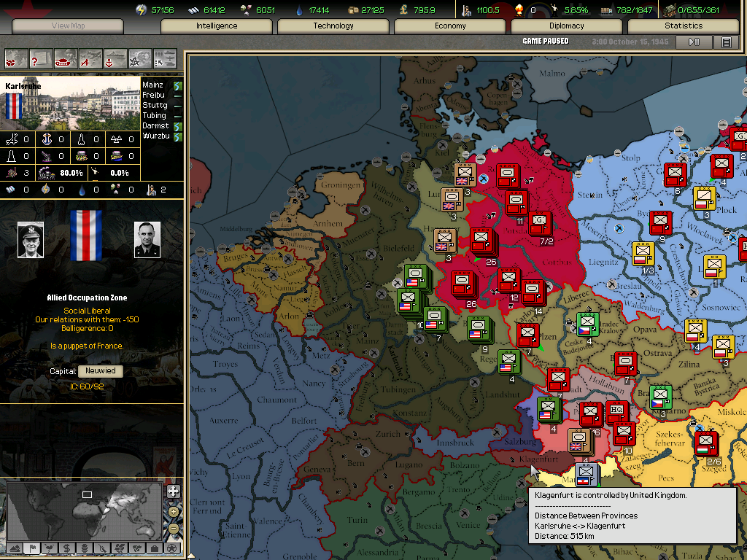Switch to economic map mode dollar icon
This screenshot has height=560, width=747.
[66, 548]
